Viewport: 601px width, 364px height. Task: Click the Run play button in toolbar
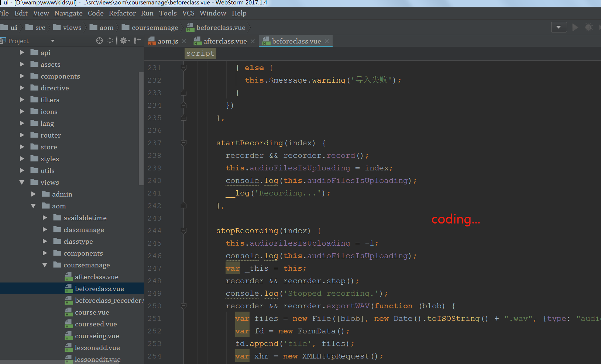tap(575, 27)
